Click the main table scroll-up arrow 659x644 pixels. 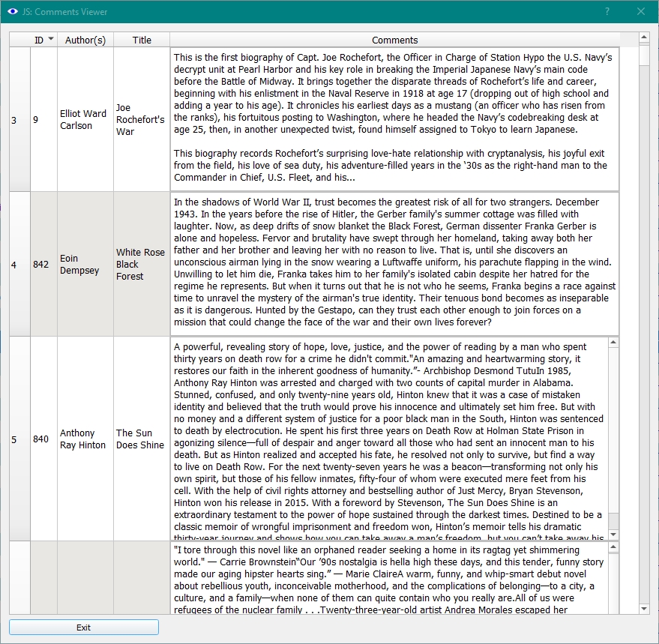click(644, 37)
